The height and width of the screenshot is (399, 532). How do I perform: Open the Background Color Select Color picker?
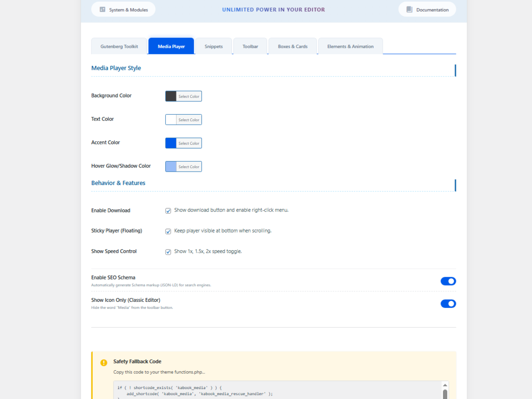[x=189, y=96]
